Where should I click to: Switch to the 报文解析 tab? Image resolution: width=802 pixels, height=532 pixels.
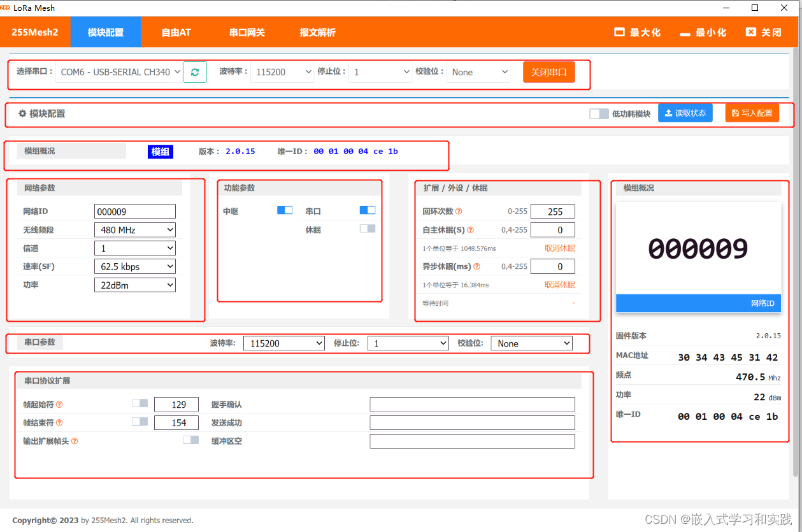pyautogui.click(x=318, y=31)
